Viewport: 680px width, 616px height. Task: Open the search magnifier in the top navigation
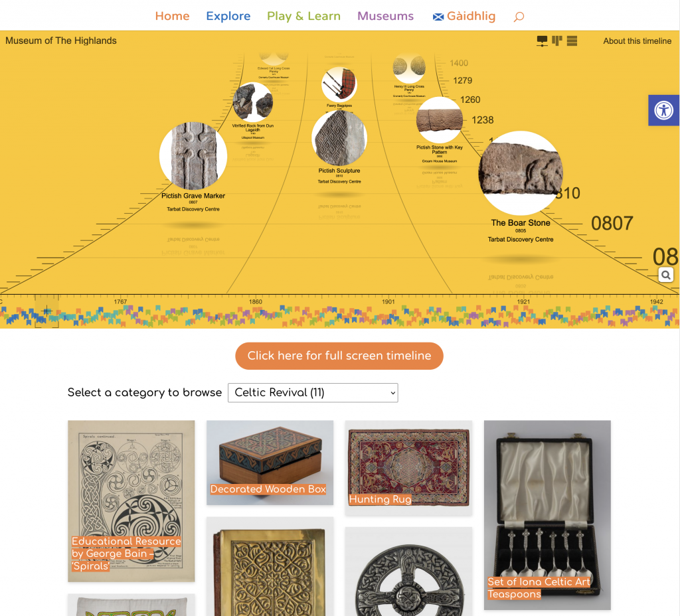point(519,17)
